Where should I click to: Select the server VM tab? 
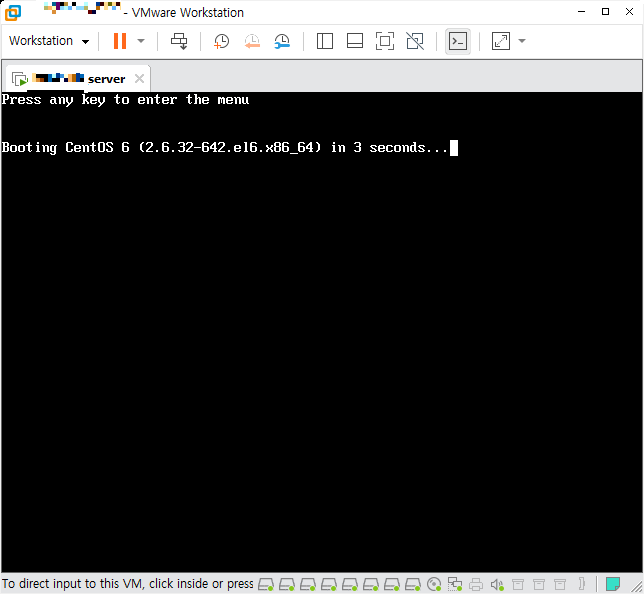78,78
